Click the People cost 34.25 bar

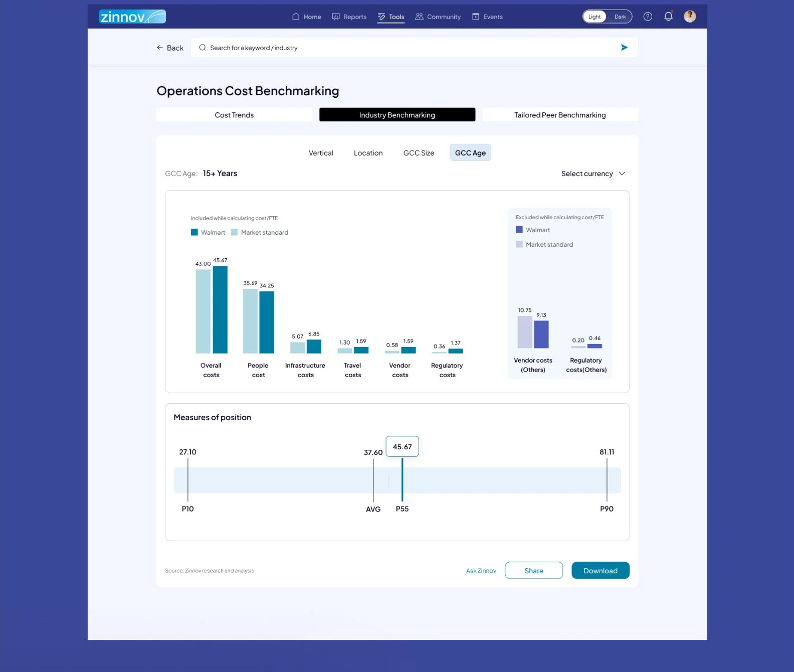(267, 322)
